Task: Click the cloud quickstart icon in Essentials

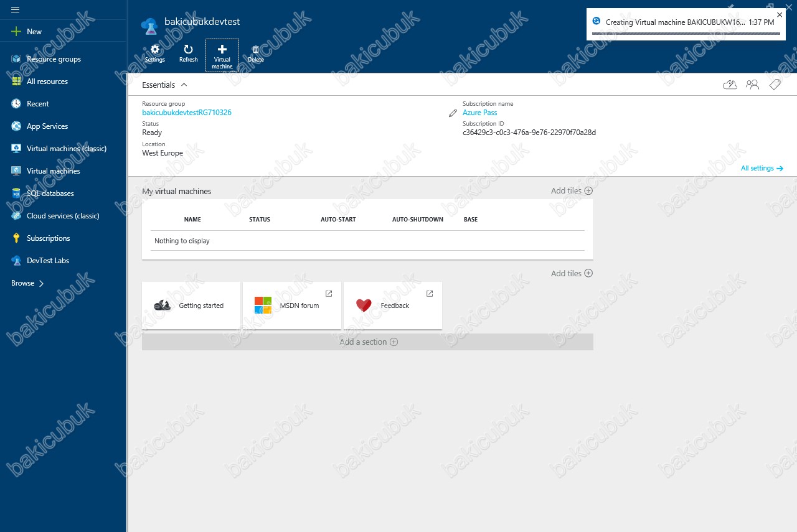Action: coord(730,85)
